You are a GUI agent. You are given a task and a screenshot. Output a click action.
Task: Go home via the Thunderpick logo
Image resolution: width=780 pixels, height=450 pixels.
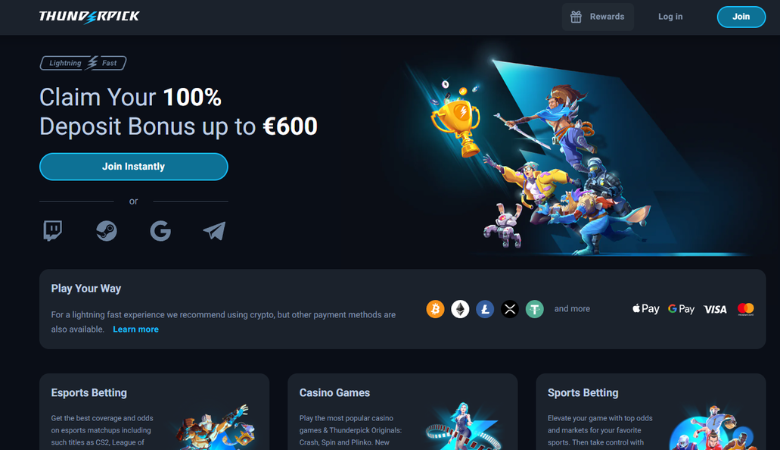tap(90, 16)
